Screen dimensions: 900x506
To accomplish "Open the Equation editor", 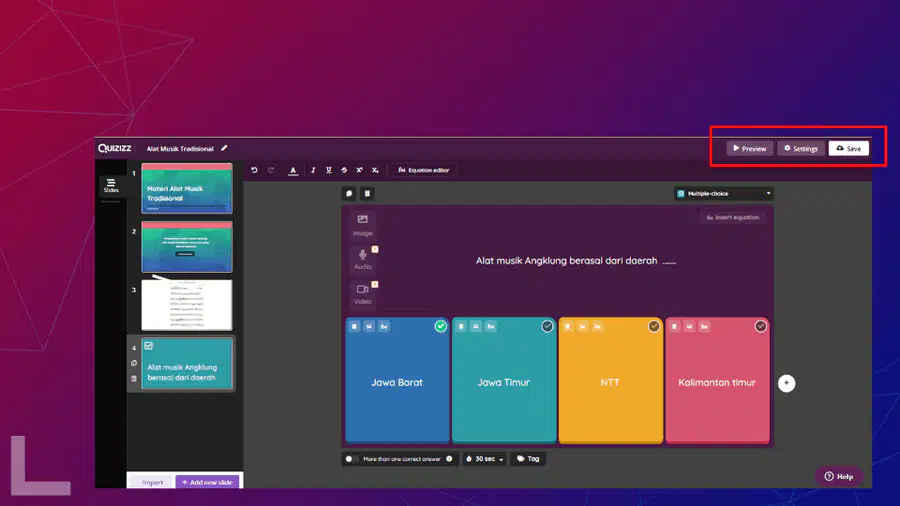I will coord(424,170).
